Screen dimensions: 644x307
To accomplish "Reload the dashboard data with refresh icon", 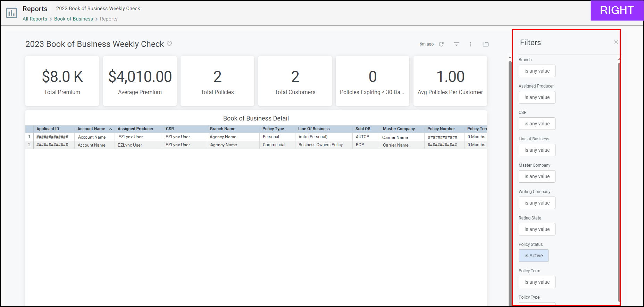I will (441, 44).
